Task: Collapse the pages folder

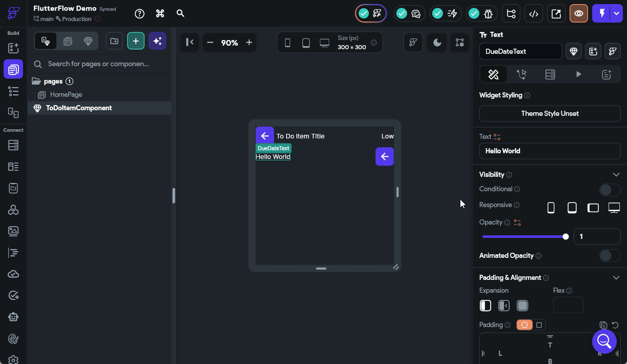Action: tap(36, 81)
